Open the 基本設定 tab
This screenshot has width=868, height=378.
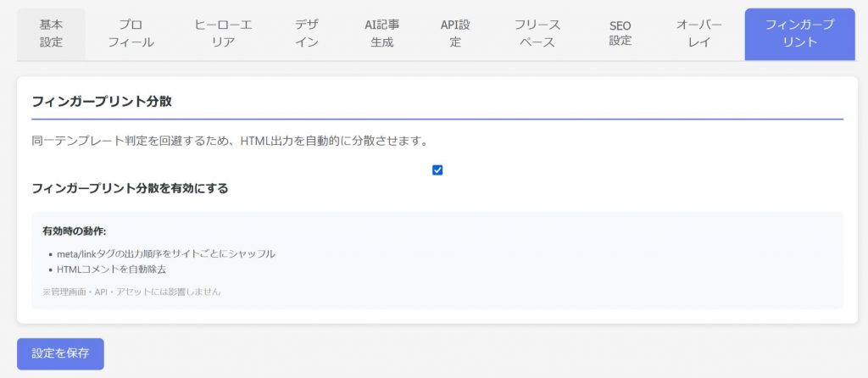51,34
